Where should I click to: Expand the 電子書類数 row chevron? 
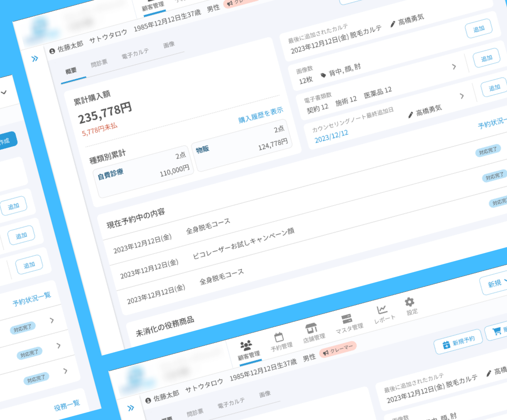[x=462, y=96]
